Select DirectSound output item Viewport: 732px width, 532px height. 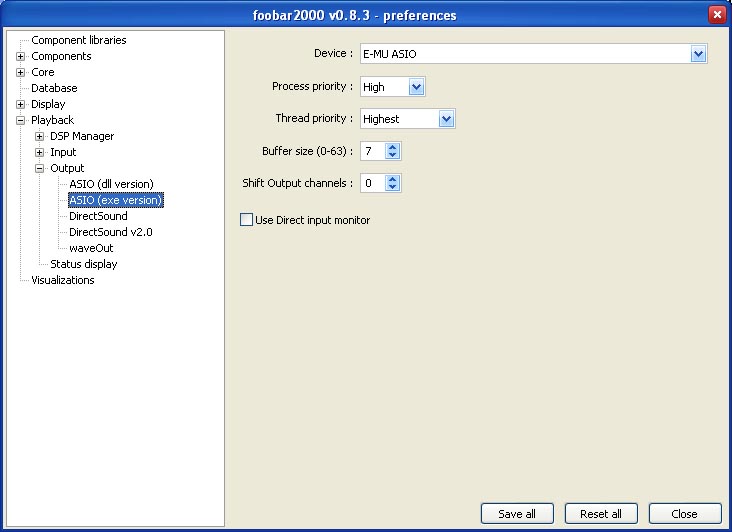click(98, 216)
